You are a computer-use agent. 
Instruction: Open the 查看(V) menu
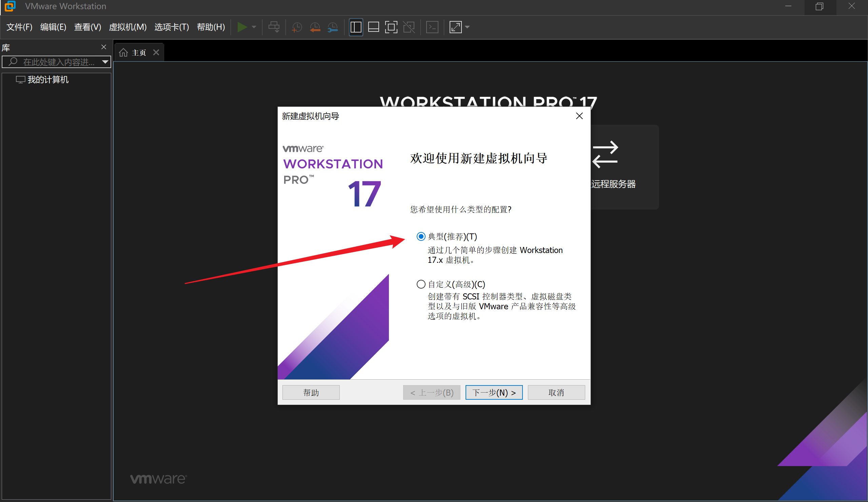coord(87,27)
